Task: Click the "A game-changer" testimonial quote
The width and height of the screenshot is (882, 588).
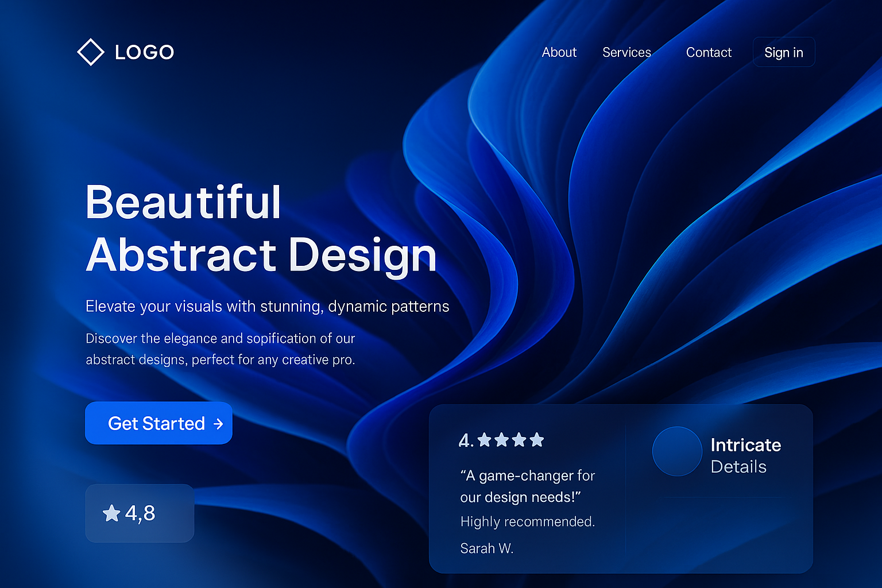Action: [x=527, y=486]
